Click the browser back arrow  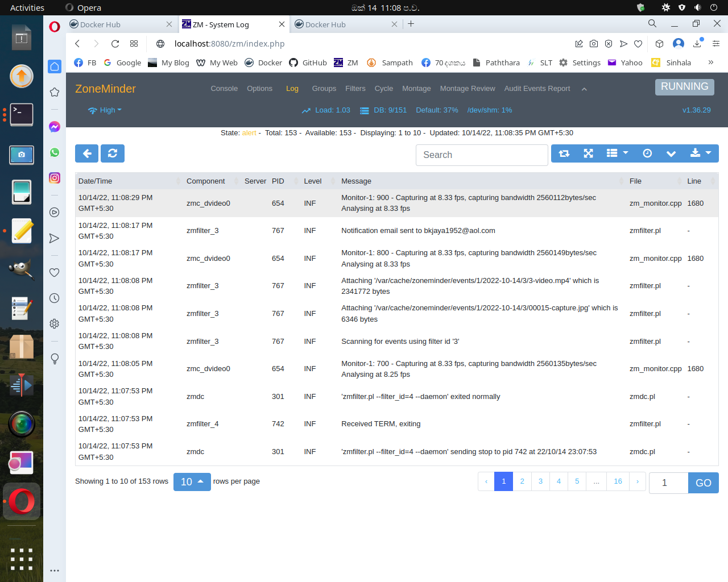point(77,44)
